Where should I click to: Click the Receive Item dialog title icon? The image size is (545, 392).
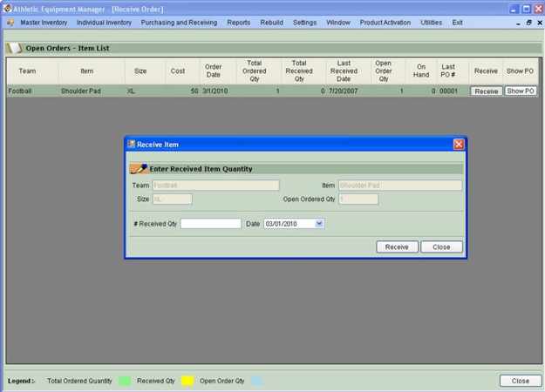[x=131, y=144]
